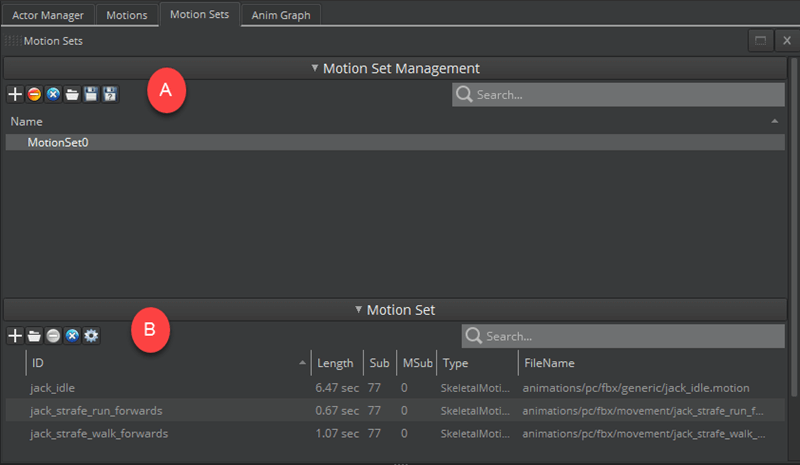Open the Actor Manager tab
800x465 pixels.
point(49,15)
